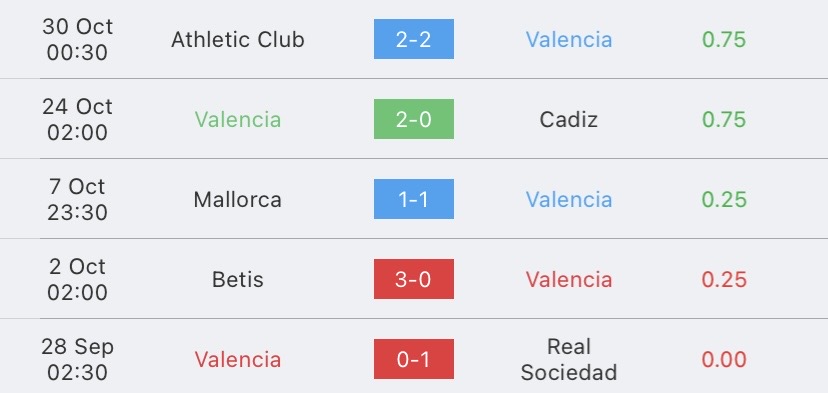Screen dimensions: 828x393
Task: Open the red 3-0 score badge
Action: click(413, 279)
